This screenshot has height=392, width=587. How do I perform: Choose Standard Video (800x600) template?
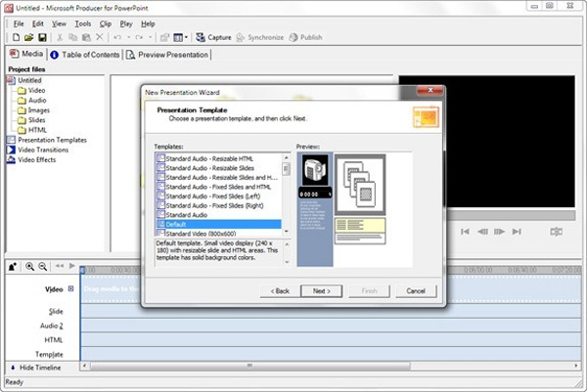pyautogui.click(x=218, y=233)
